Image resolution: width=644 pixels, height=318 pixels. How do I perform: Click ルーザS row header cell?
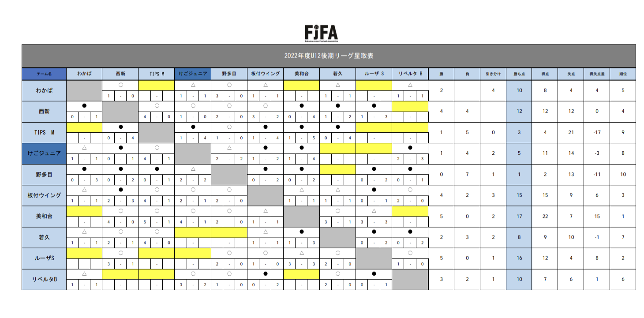[x=44, y=258]
